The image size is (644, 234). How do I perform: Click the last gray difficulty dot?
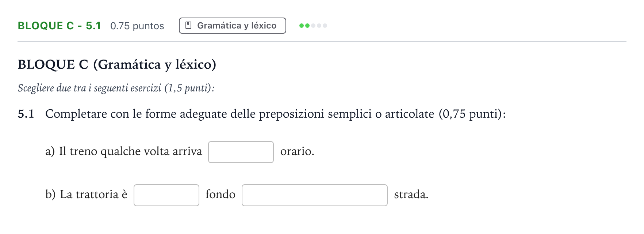pyautogui.click(x=325, y=26)
